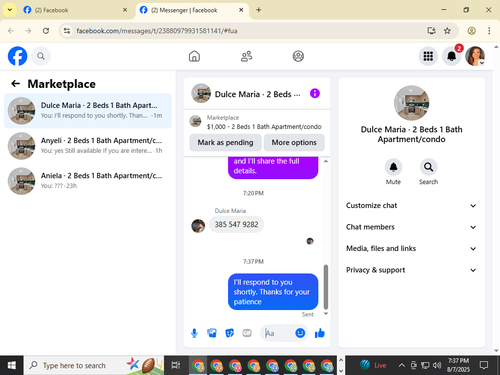The height and width of the screenshot is (375, 500).
Task: Click the Windows taskbar search box
Action: [x=94, y=365]
